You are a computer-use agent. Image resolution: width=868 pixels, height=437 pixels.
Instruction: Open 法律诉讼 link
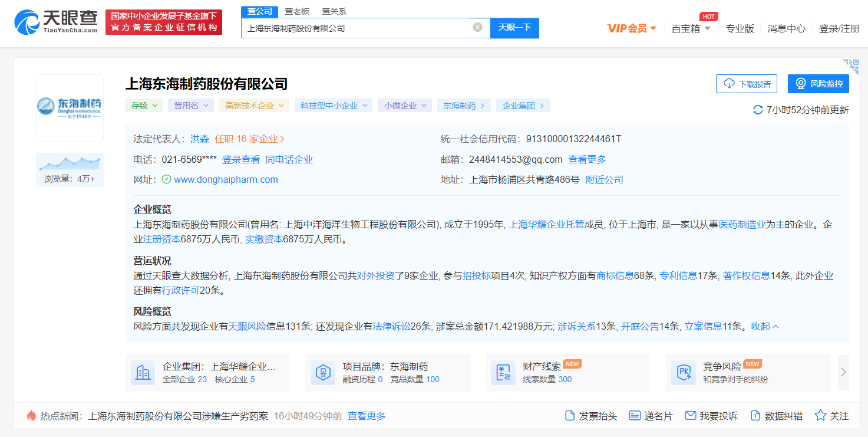[392, 326]
